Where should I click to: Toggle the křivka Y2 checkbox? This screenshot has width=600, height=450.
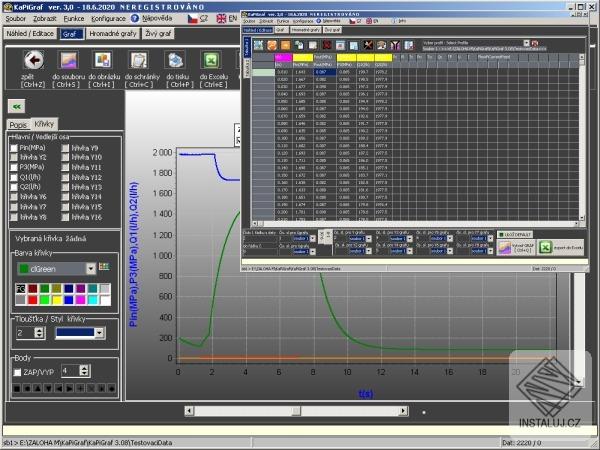[x=14, y=157]
